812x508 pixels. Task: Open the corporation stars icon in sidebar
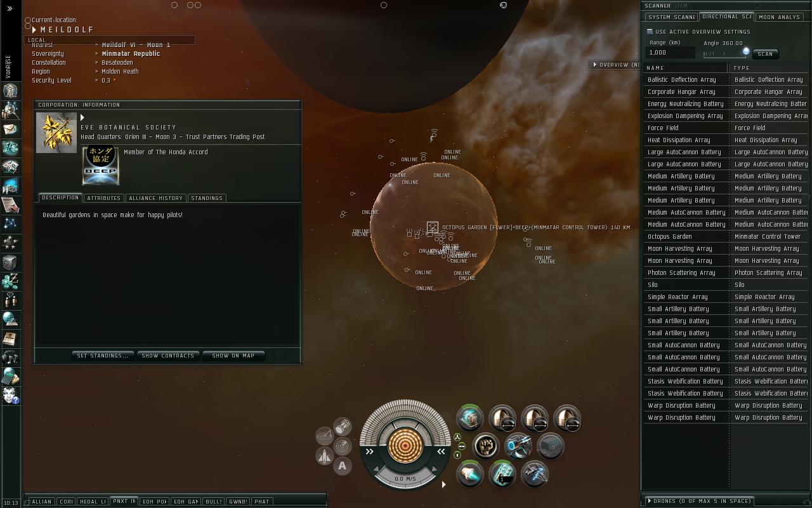[10, 243]
